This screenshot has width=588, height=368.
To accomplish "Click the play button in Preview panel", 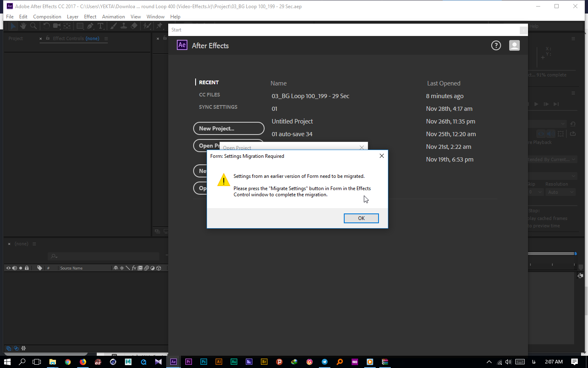I will (537, 104).
